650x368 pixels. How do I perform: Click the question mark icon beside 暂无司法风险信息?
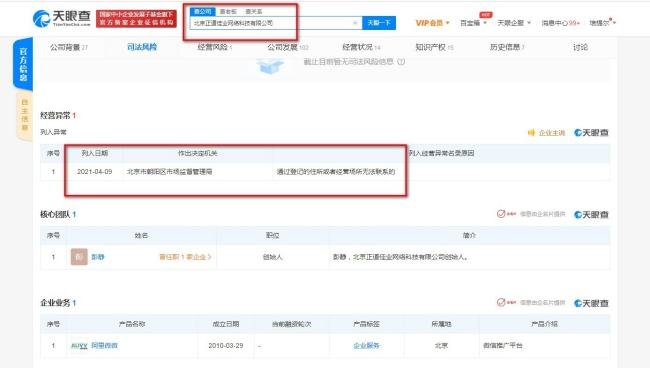[401, 62]
